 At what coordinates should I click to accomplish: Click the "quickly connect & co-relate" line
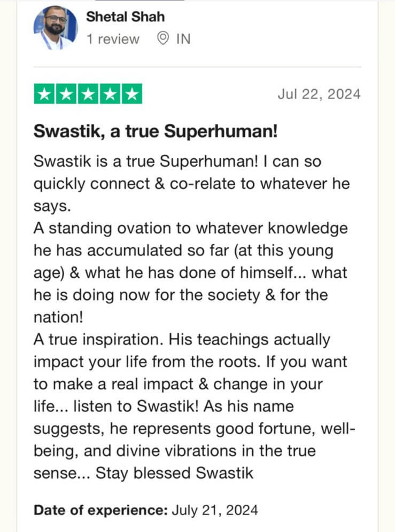191,184
